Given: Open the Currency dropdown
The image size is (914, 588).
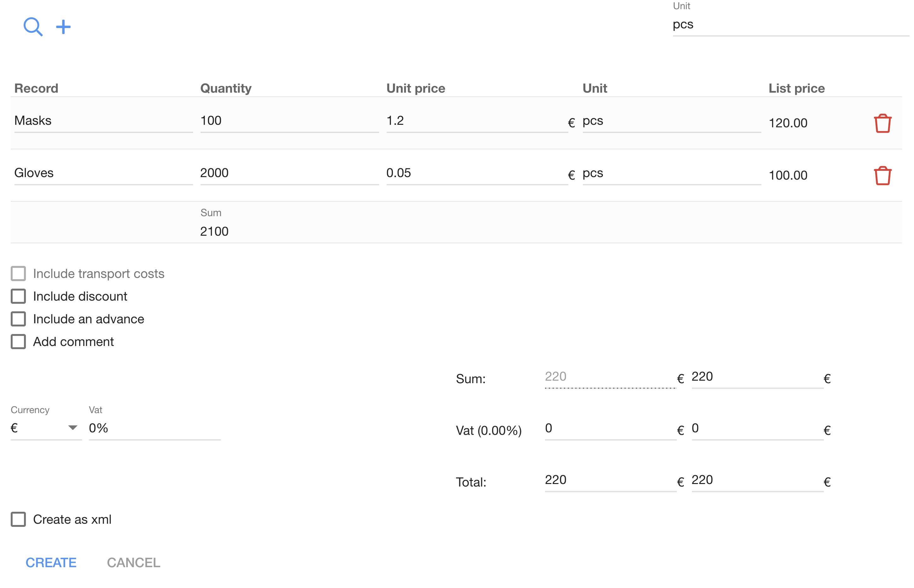Looking at the screenshot, I should point(46,428).
